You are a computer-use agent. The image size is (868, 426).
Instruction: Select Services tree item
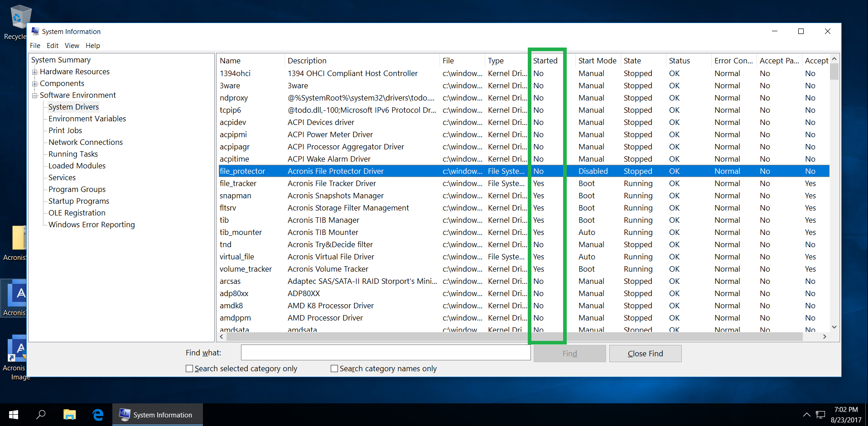(x=62, y=177)
